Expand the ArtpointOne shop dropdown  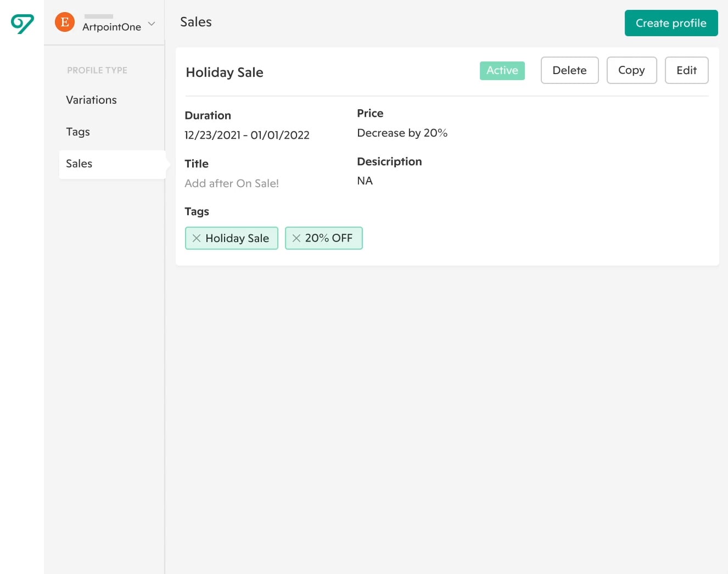tap(152, 24)
